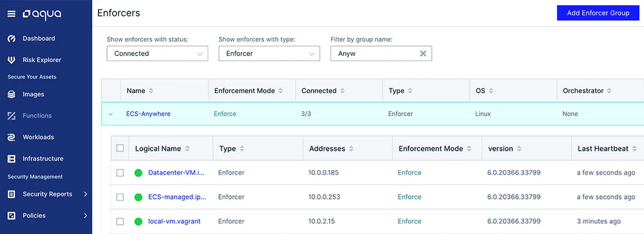644x234 pixels.
Task: Open Infrastructure in sidebar
Action: [43, 159]
